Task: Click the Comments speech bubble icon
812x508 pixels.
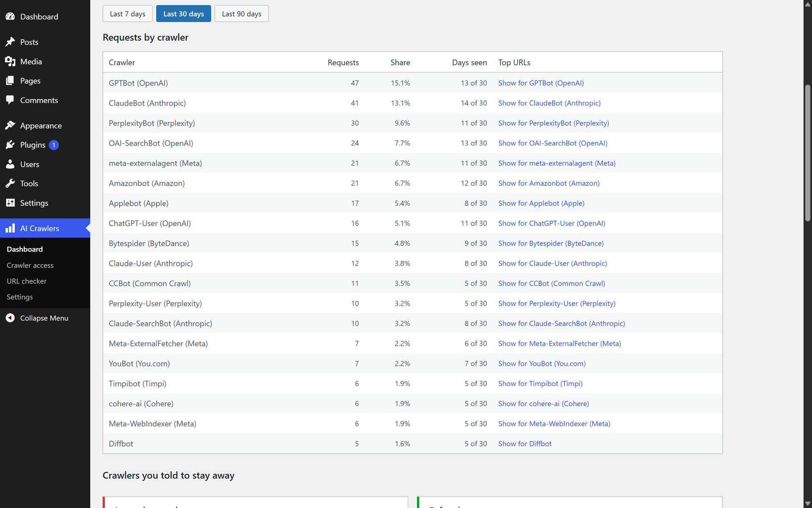Action: click(10, 100)
